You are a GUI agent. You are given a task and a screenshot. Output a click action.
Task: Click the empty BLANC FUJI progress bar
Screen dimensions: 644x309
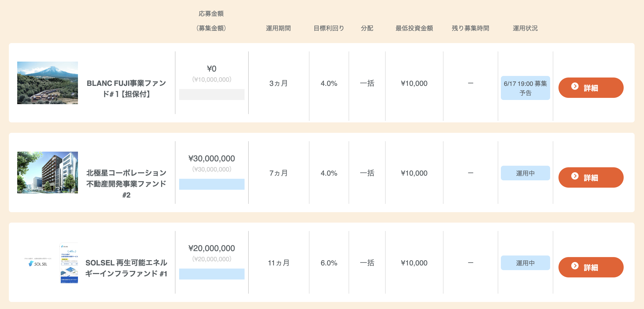click(212, 94)
